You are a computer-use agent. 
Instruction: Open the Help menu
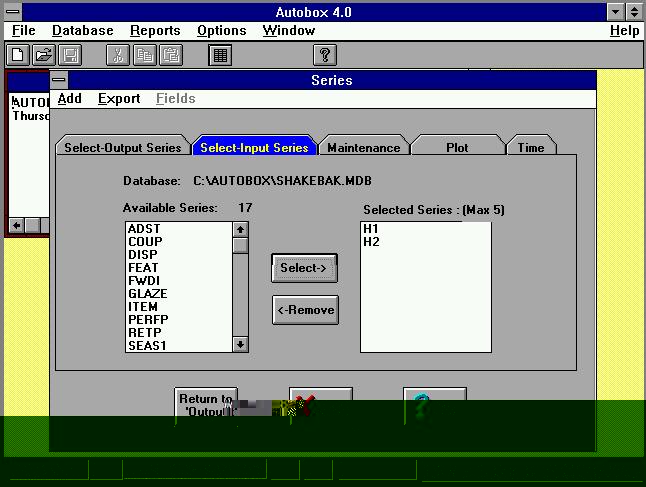point(625,30)
